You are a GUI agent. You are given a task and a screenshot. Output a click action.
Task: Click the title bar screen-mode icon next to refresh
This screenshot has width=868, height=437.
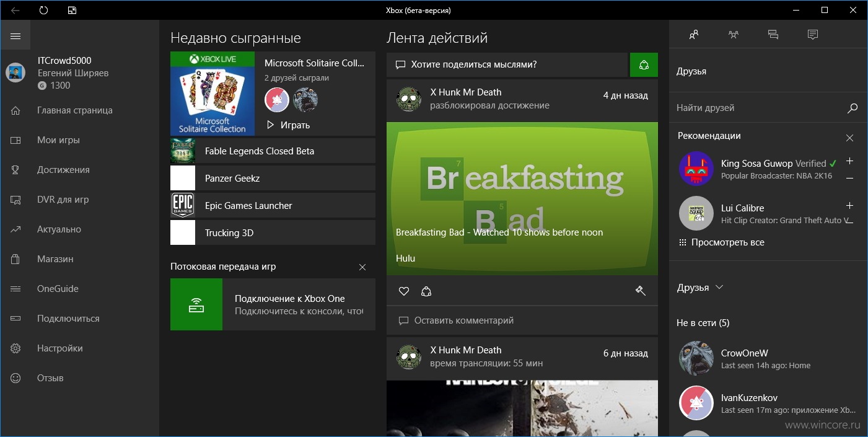tap(72, 11)
